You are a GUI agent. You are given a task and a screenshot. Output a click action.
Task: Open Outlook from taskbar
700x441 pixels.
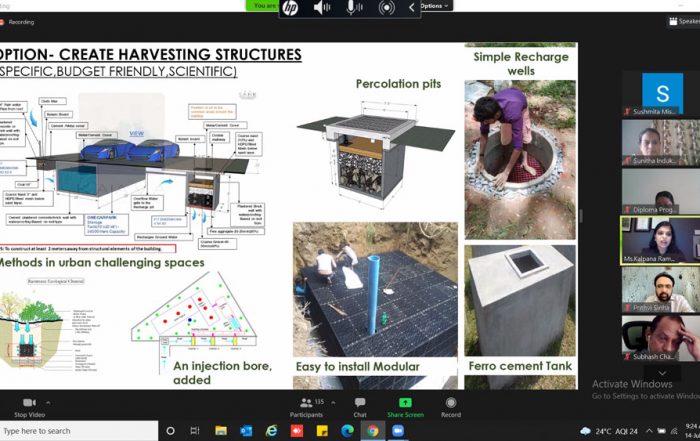point(246,431)
